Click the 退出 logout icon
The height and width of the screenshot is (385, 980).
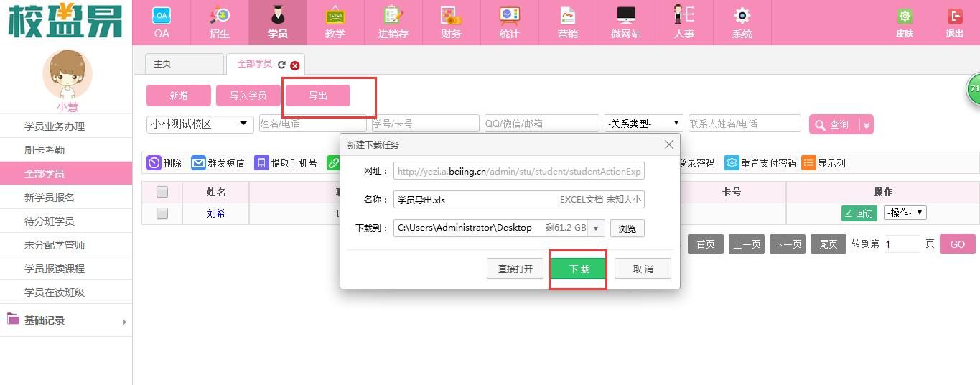pos(954,17)
